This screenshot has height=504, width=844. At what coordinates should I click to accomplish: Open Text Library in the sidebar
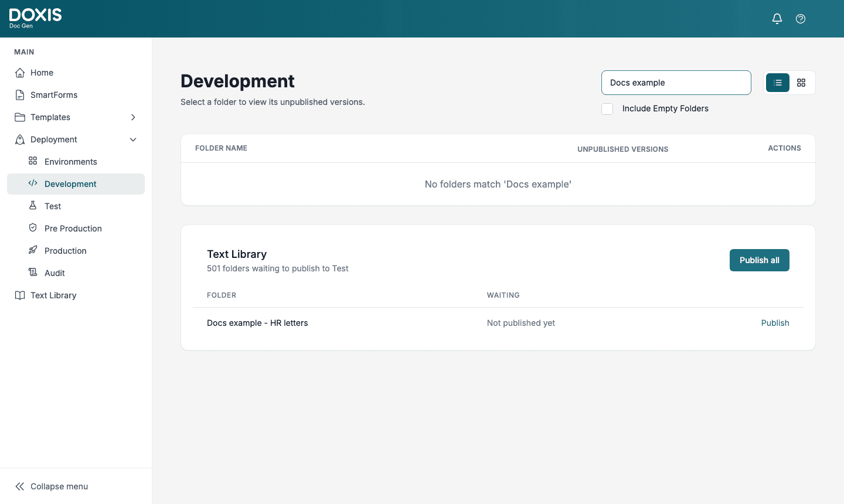76,295
